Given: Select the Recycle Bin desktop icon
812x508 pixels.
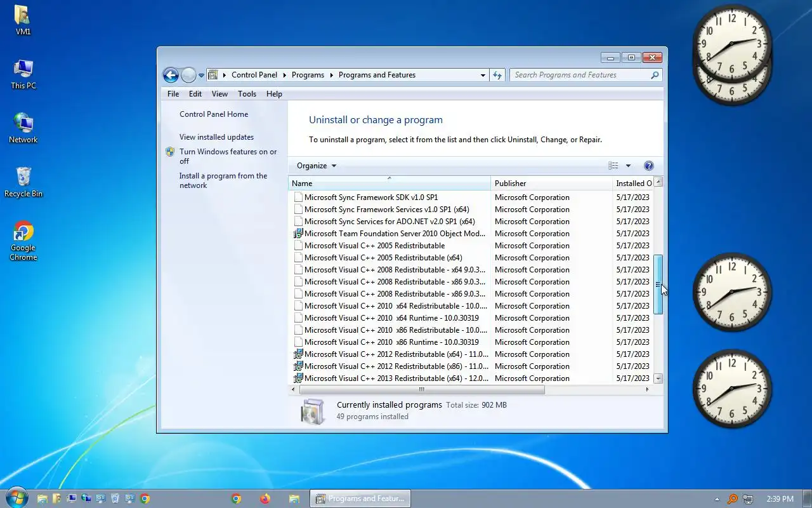Looking at the screenshot, I should click(x=23, y=182).
